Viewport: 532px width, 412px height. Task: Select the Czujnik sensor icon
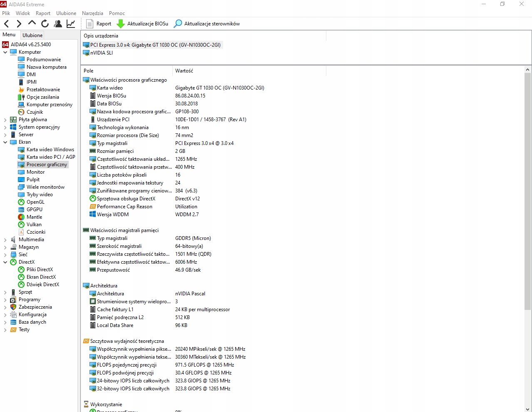pos(21,112)
